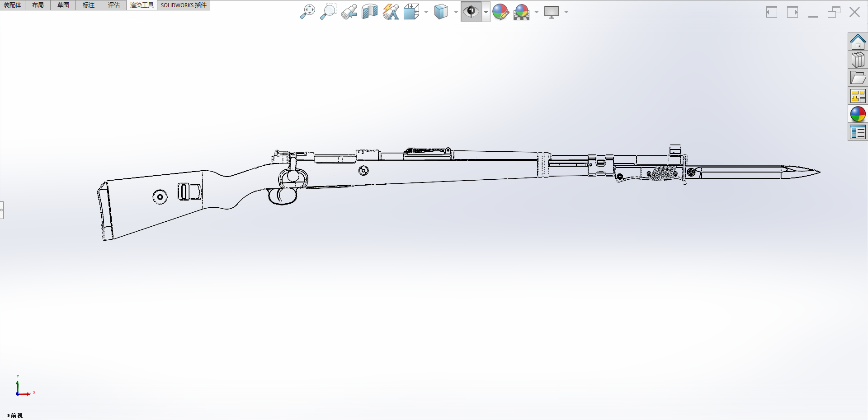Expand the Hide/Show Items dropdown arrow
The width and height of the screenshot is (868, 420).
click(486, 12)
